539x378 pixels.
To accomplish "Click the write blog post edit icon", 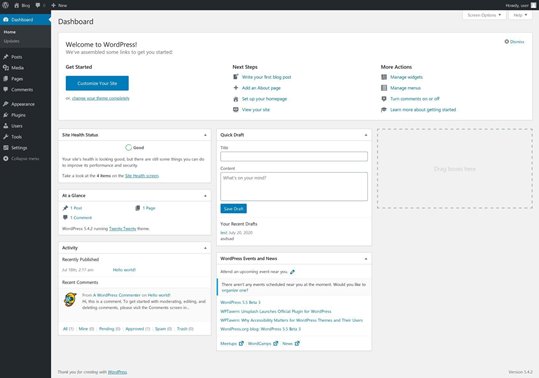I will [x=235, y=77].
